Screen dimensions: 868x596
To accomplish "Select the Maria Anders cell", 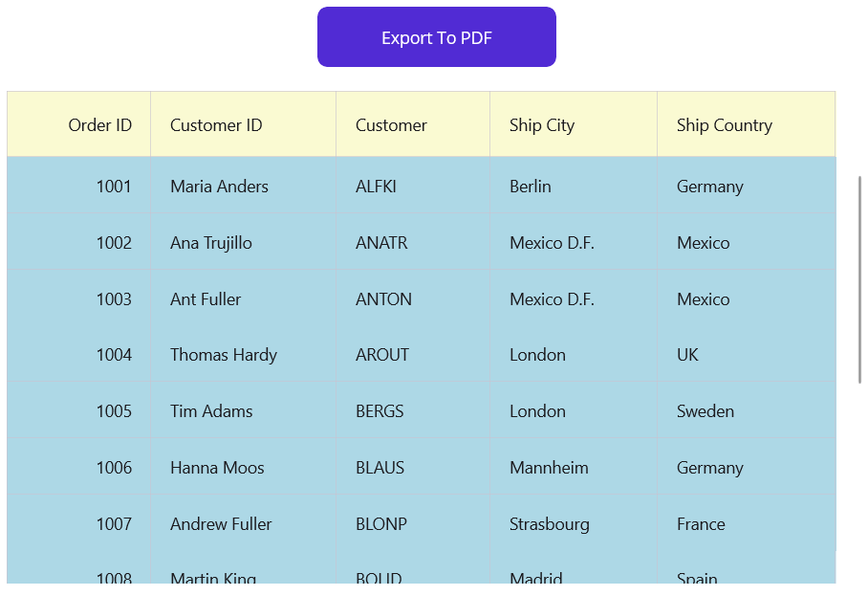I will [219, 187].
